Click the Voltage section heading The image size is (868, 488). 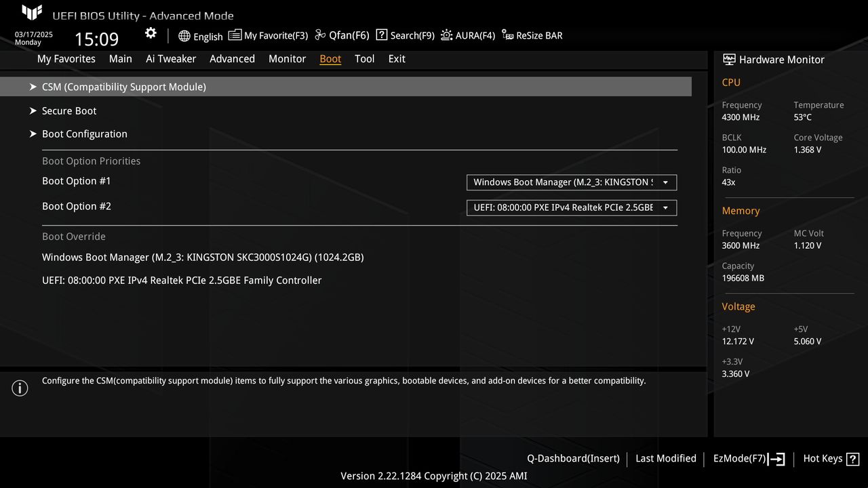[x=738, y=306]
